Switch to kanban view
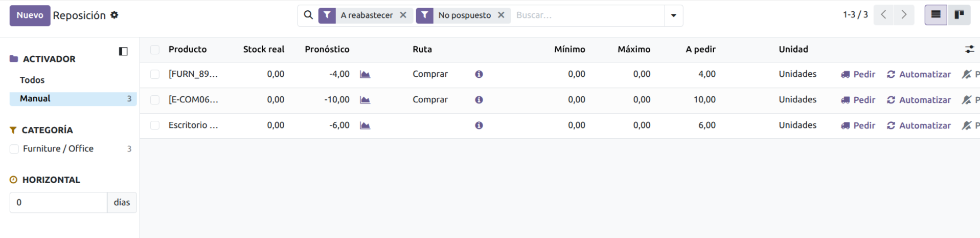This screenshot has width=980, height=238. [x=959, y=15]
